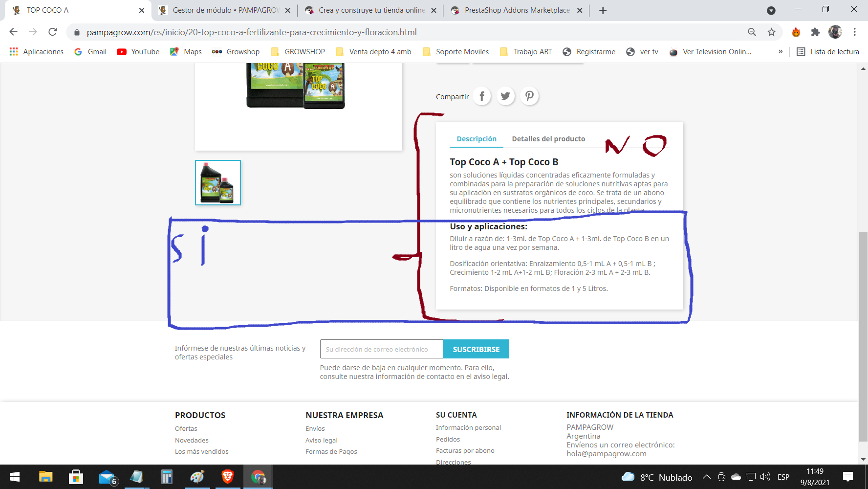868x489 pixels.
Task: Share product on Twitter
Action: tap(505, 96)
